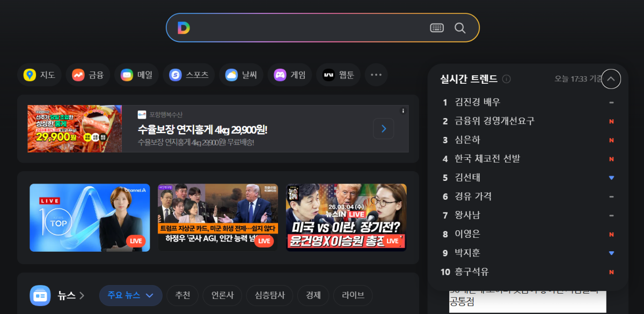The height and width of the screenshot is (314, 644).
Task: Show more services with the ellipsis button
Action: pyautogui.click(x=376, y=75)
